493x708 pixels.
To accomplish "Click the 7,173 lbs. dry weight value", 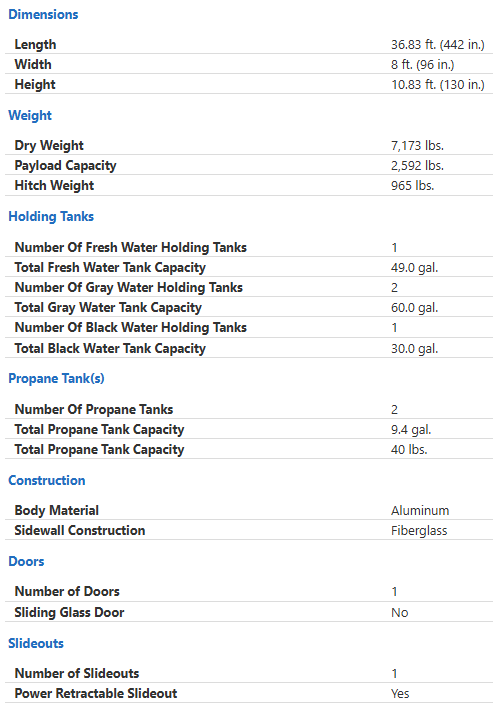I will (417, 146).
